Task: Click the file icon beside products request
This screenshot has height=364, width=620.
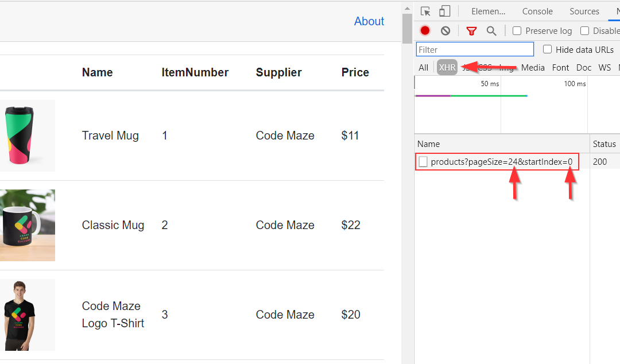Action: coord(423,162)
